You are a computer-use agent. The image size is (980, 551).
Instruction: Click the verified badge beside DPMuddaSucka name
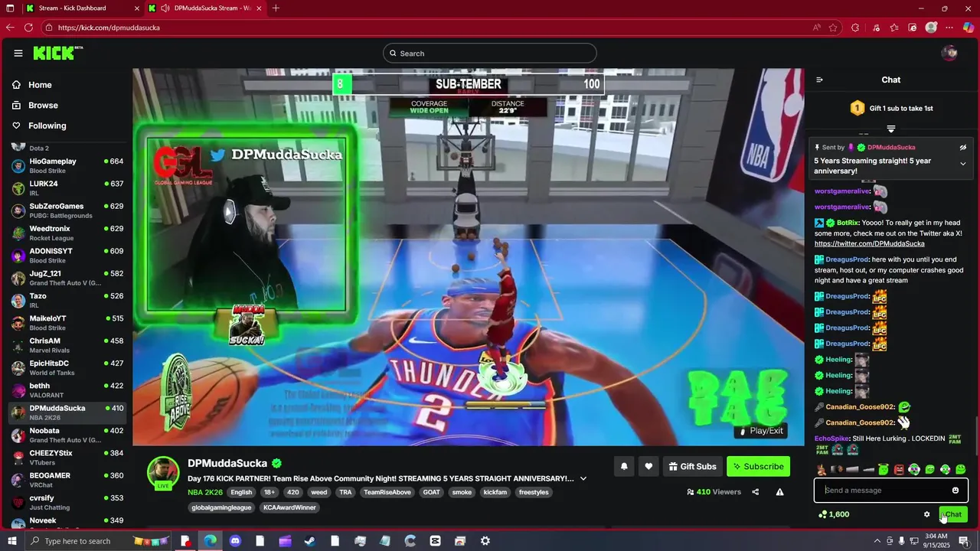[x=277, y=463]
